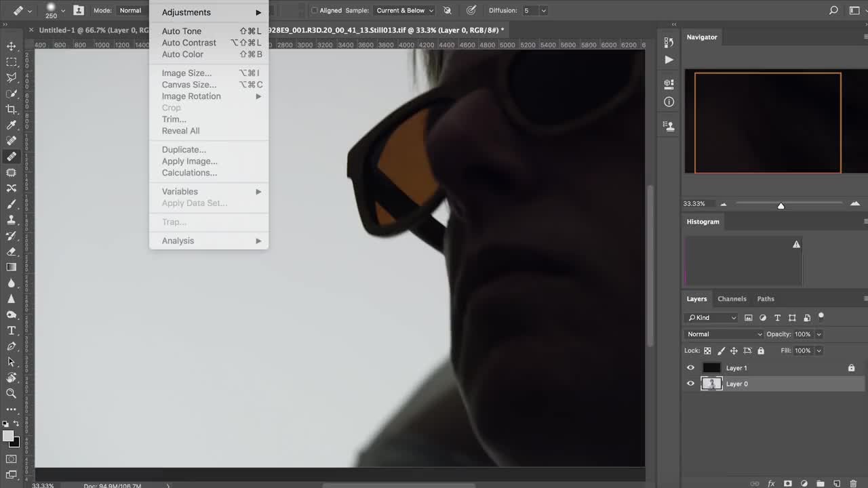Toggle filter for pixel layers
Screen dimensions: 868x488
tap(749, 317)
